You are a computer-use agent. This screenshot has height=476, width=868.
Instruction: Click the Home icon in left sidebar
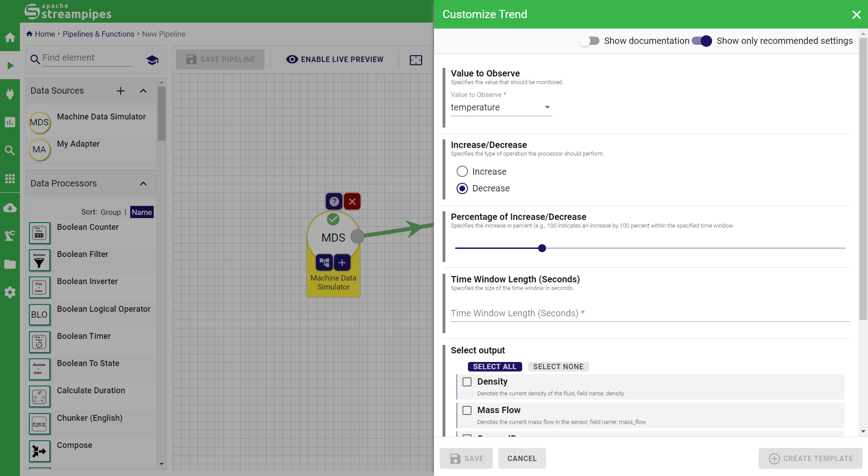[x=10, y=38]
